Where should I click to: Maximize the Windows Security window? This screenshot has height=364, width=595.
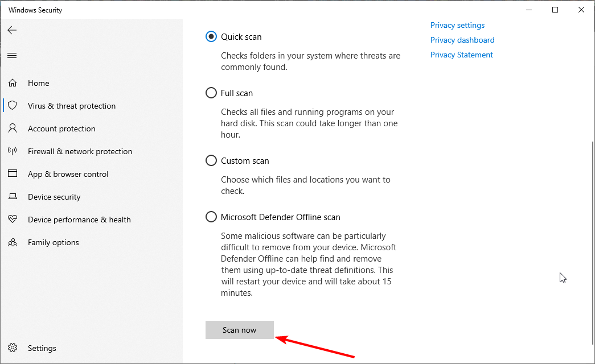[555, 10]
